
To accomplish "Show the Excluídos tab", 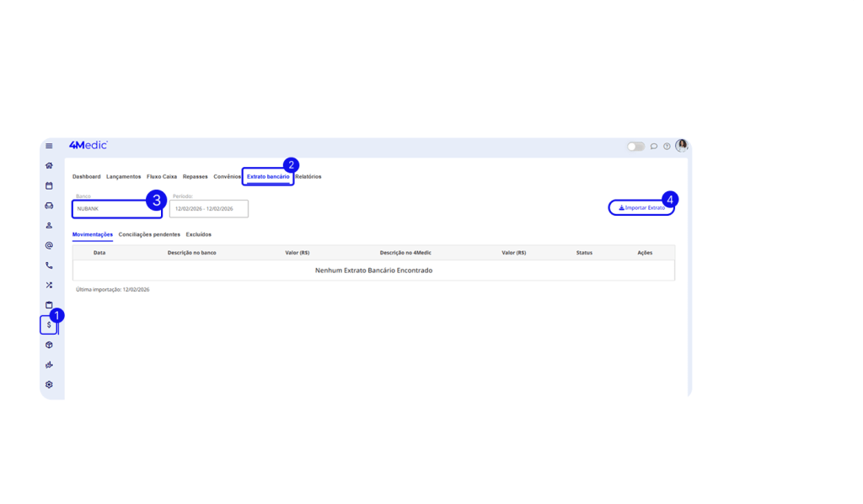I will (199, 234).
